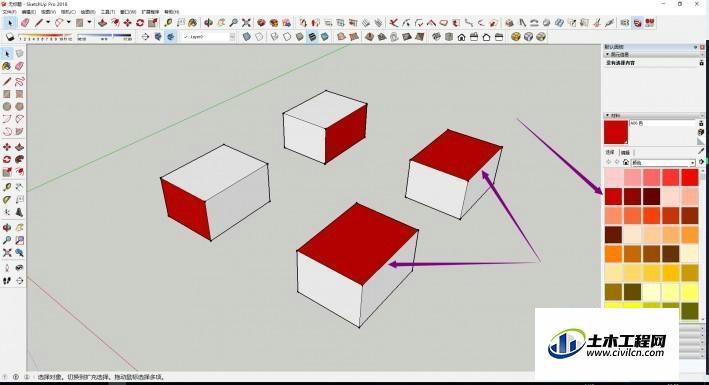Screen dimensions: 709x385
Task: Select the Zoom Window tool
Action: [19, 240]
